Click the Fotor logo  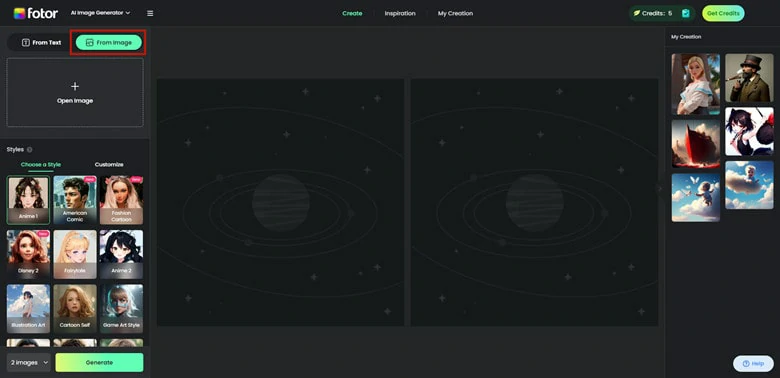point(35,13)
